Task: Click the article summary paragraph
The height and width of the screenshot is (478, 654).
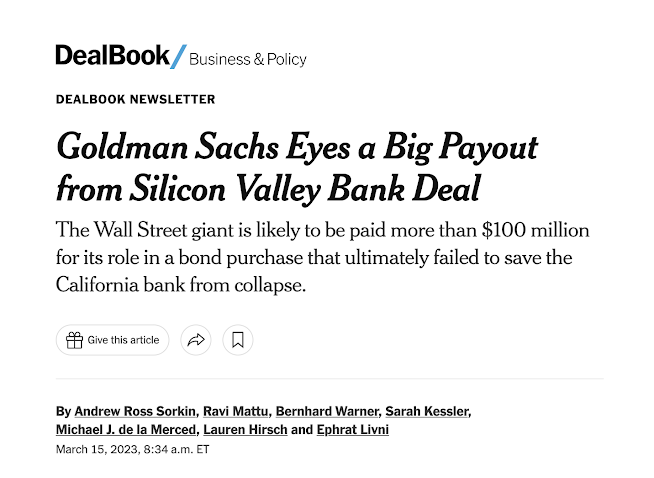Action: click(x=322, y=258)
